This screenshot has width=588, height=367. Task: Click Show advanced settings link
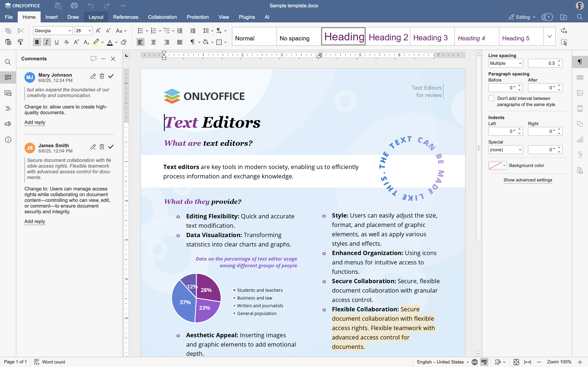point(528,180)
